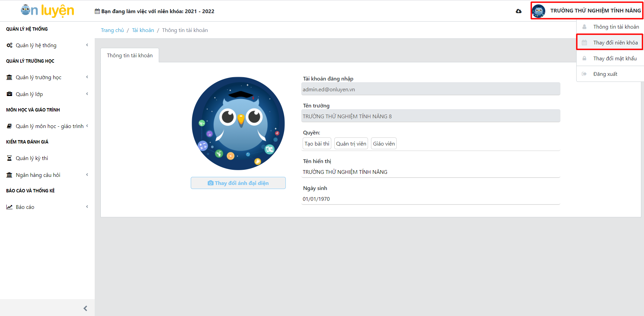Image resolution: width=644 pixels, height=316 pixels.
Task: Click the building icon for Quản lý trường học
Action: coord(9,77)
